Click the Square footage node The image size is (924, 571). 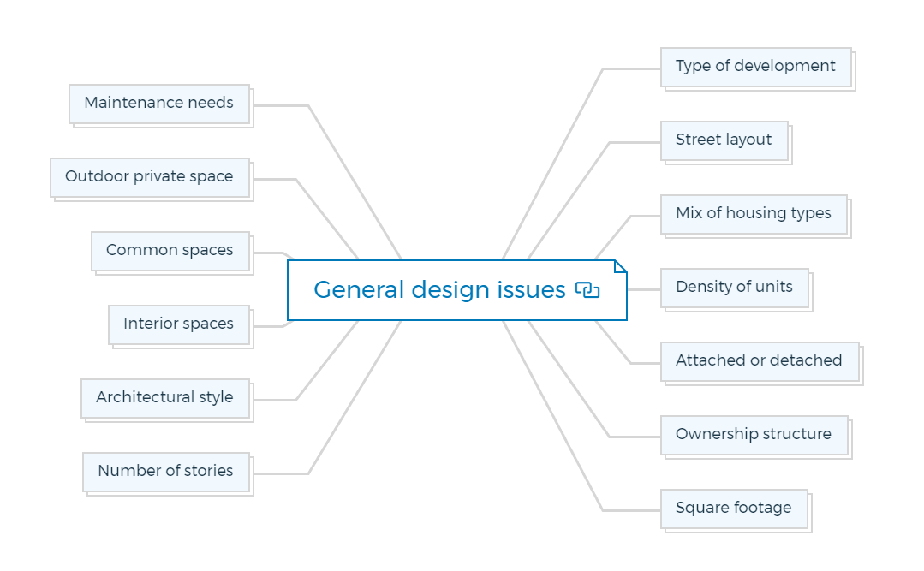pyautogui.click(x=734, y=509)
